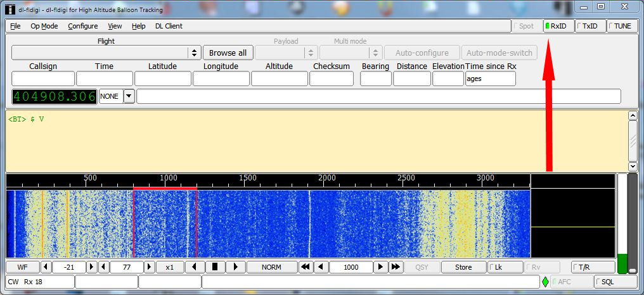Click the Rx 18 status label
Viewport: 644px width, 295px height.
click(x=33, y=282)
